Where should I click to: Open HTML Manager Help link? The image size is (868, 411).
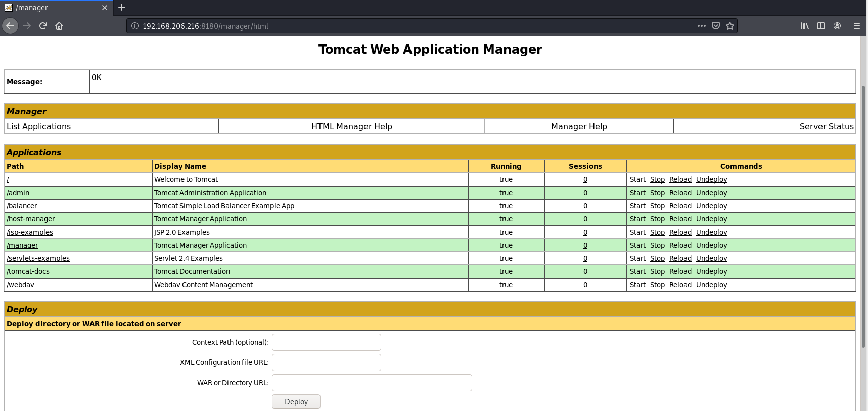pos(352,126)
